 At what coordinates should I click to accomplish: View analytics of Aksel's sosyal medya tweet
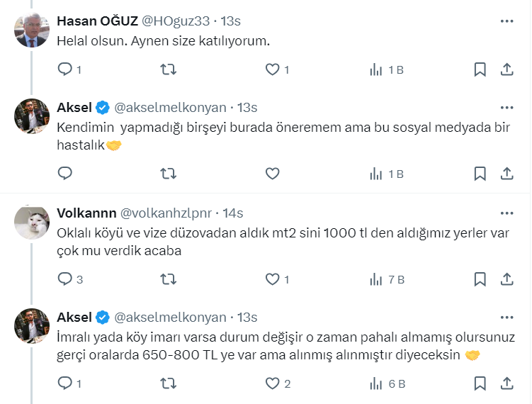coord(387,174)
